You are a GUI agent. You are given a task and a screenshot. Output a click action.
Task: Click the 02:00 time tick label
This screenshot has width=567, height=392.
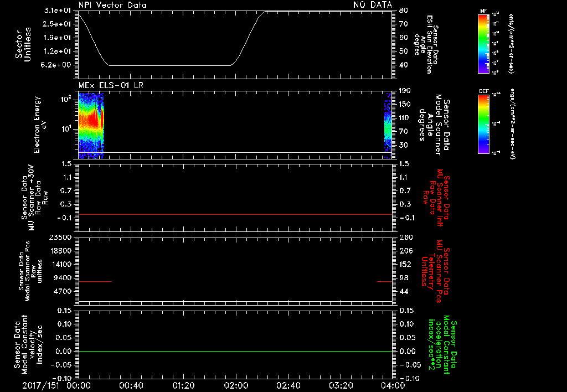point(236,385)
